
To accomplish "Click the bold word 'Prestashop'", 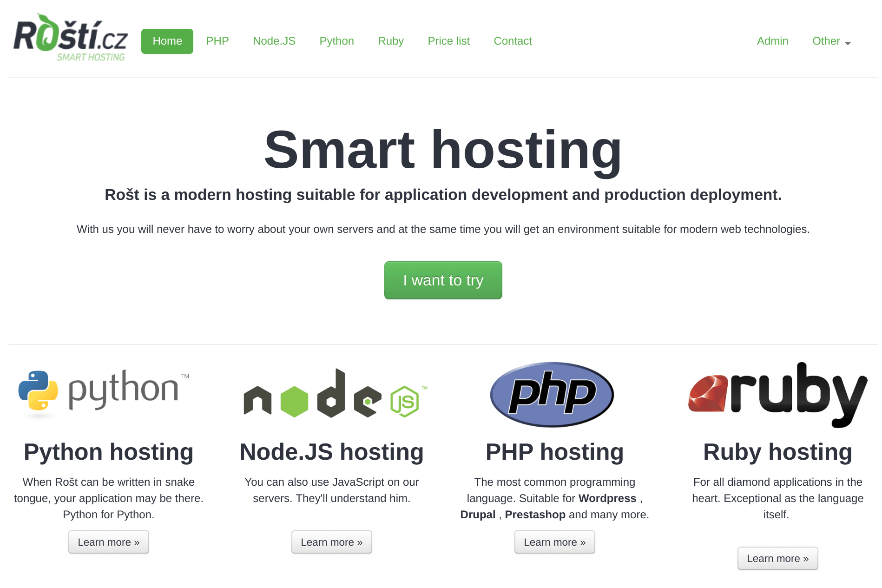I will point(535,515).
